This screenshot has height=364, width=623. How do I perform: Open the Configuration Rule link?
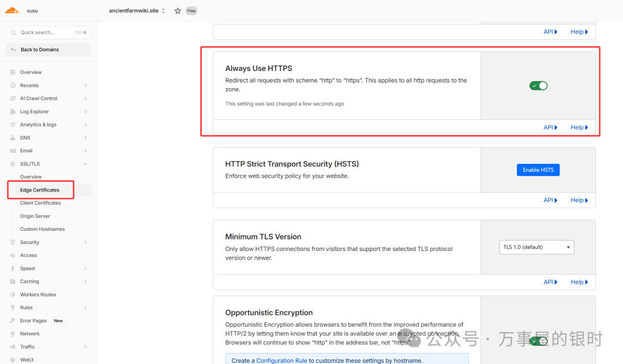click(x=282, y=361)
